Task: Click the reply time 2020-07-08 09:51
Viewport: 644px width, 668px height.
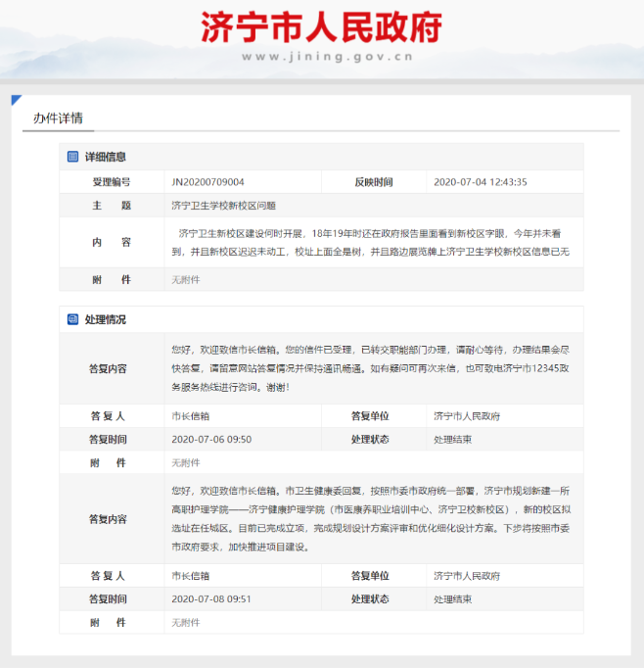Action: pyautogui.click(x=211, y=599)
